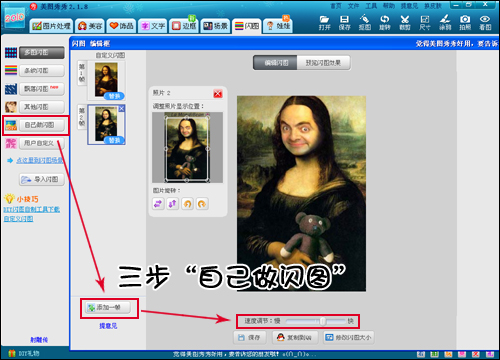Open the 点这里到闪图场景 link

[x=40, y=160]
